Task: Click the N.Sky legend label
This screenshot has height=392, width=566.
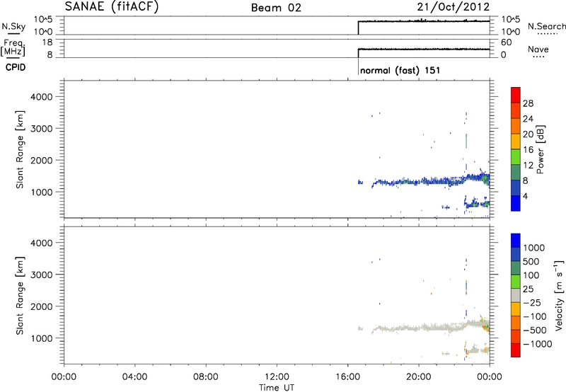Action: 13,26
